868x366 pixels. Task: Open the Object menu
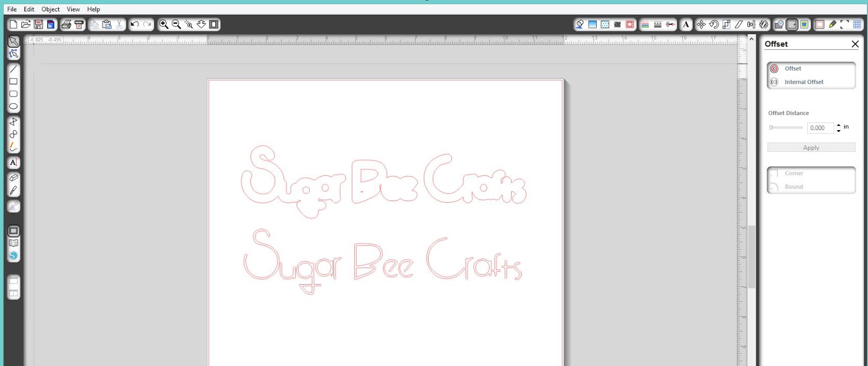(50, 9)
